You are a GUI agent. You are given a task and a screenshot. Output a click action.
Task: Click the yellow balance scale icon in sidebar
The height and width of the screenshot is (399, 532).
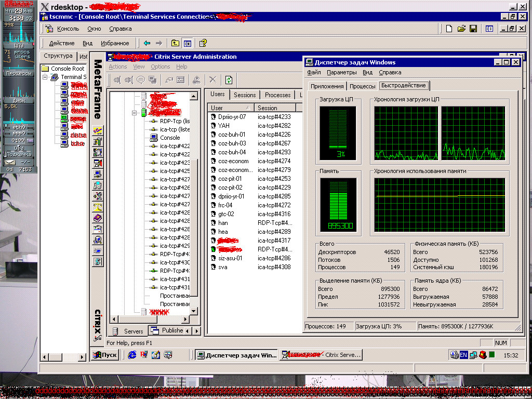click(x=97, y=207)
